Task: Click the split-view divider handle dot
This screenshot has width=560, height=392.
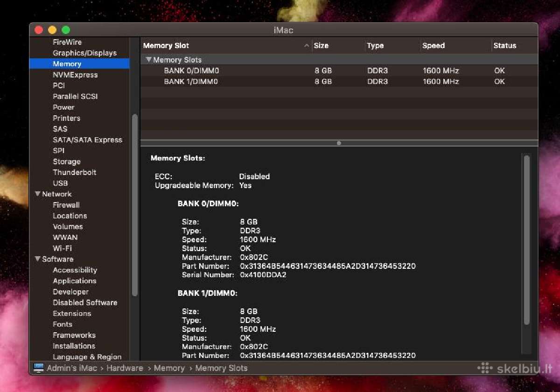Action: click(339, 143)
